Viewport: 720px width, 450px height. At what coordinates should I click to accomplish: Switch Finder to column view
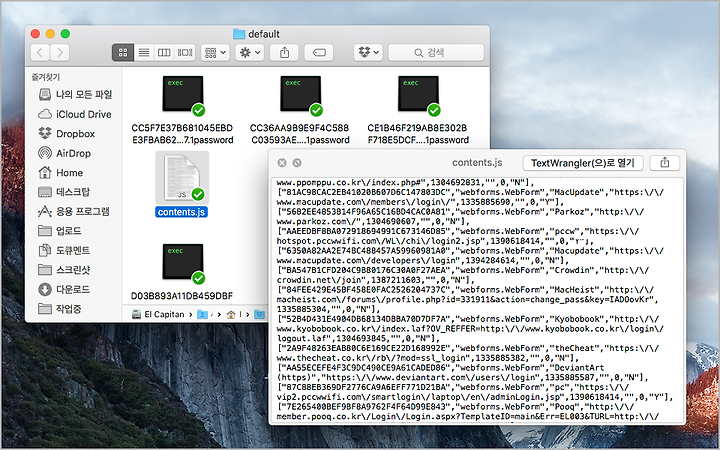pos(164,52)
